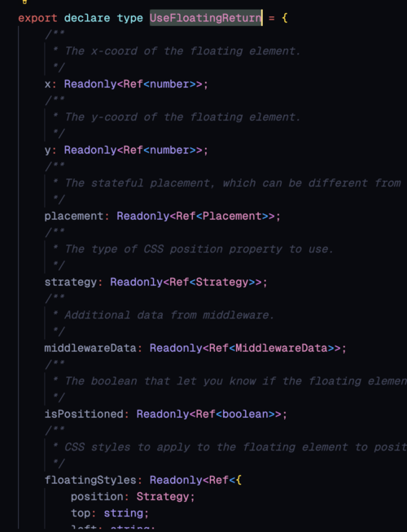
Task: Click the strategy property name
Action: tap(71, 282)
